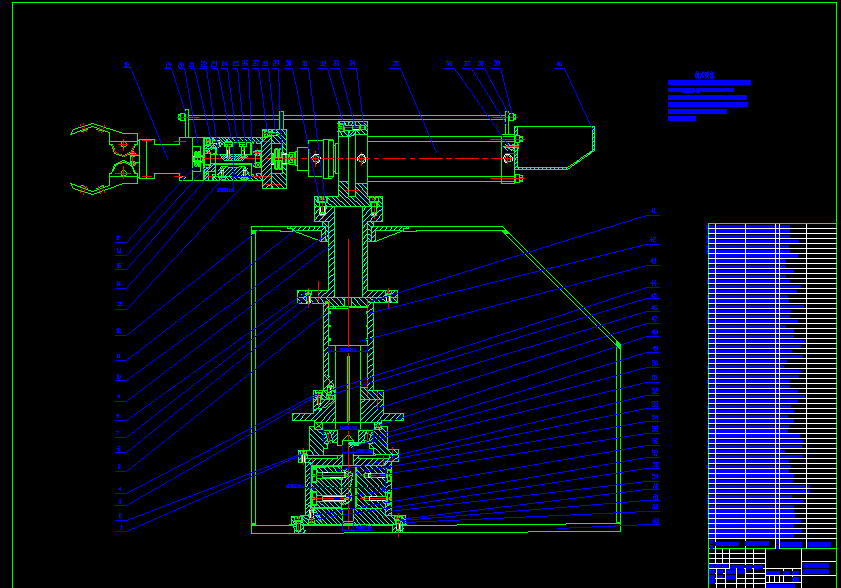
Task: Select part callout number 27
Action: point(256,63)
